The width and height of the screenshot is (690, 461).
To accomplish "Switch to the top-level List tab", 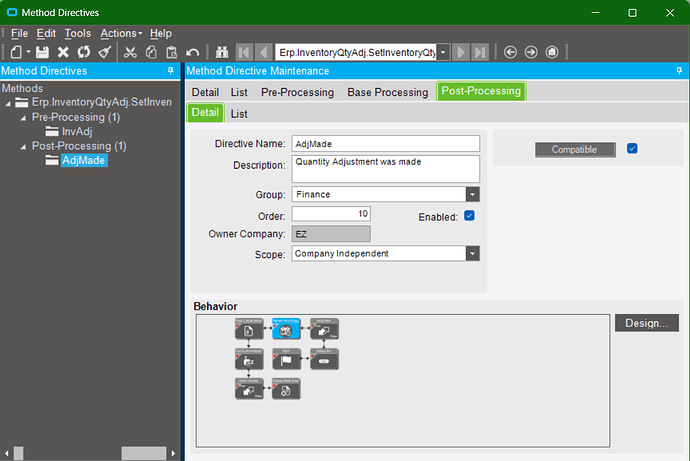I will pyautogui.click(x=239, y=92).
